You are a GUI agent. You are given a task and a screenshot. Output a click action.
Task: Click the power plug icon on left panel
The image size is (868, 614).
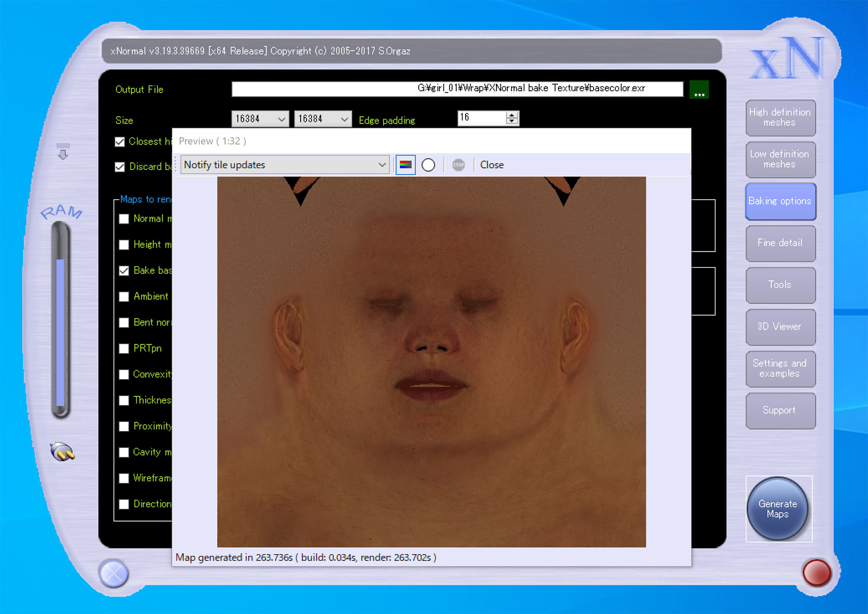62,451
